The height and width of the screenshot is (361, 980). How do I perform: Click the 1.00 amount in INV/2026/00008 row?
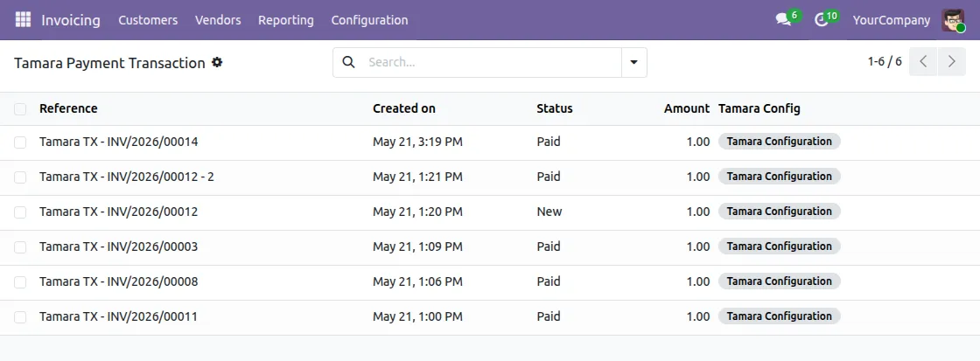[x=698, y=281]
